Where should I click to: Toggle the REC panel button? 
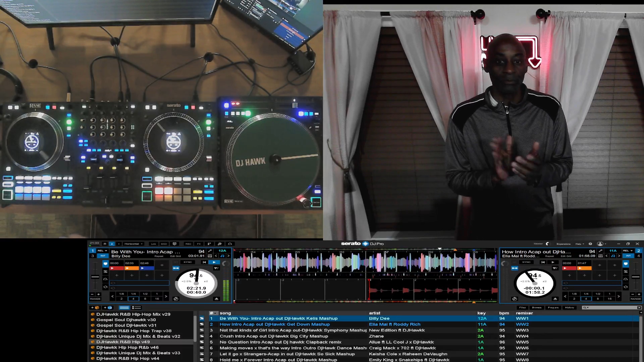[188, 244]
